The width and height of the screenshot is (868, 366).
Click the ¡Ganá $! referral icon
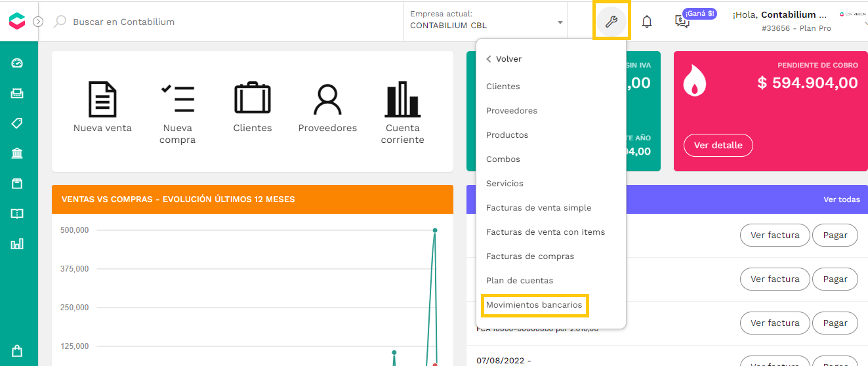click(x=682, y=22)
